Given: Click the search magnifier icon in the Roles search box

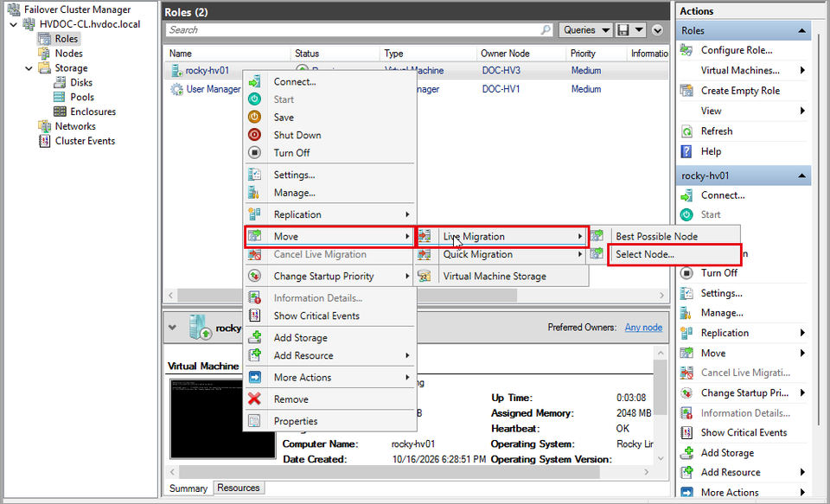Looking at the screenshot, I should point(546,30).
